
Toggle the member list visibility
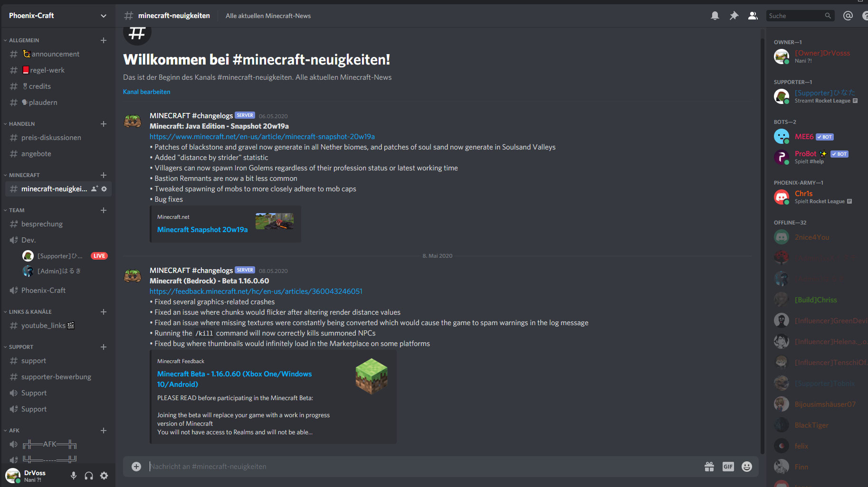point(753,16)
